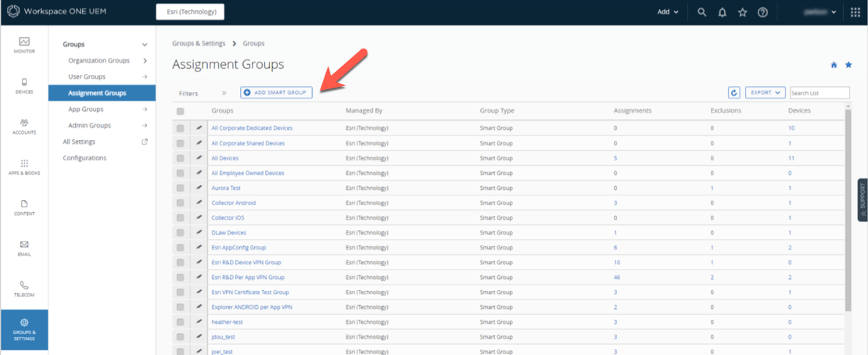The width and height of the screenshot is (868, 355).
Task: Open the Esri AppConfig Group link
Action: pyautogui.click(x=239, y=247)
